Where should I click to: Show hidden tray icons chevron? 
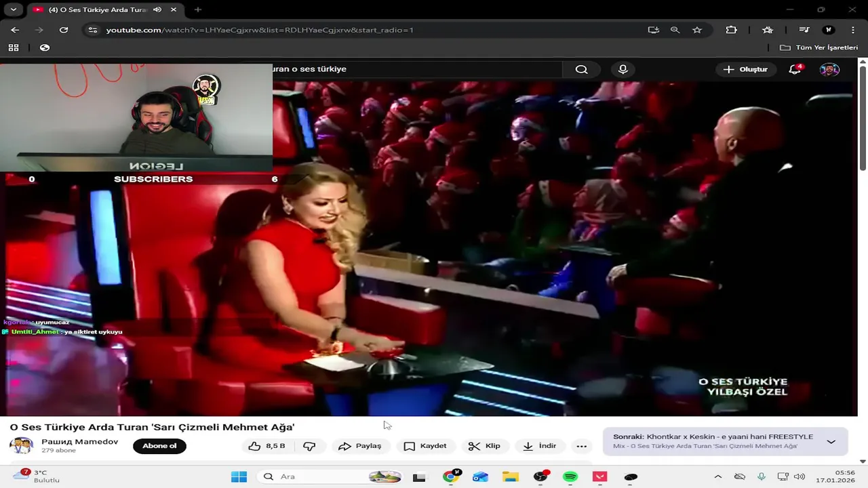click(718, 476)
